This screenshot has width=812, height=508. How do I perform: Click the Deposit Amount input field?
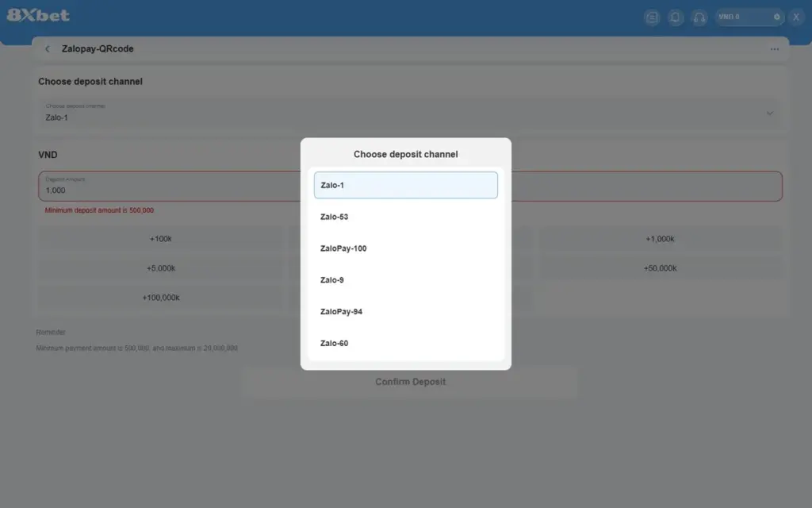(410, 186)
